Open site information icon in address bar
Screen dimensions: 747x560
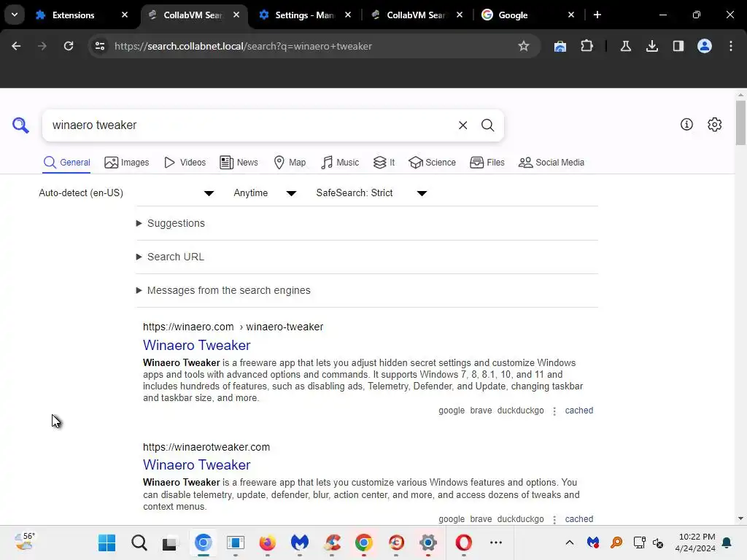pyautogui.click(x=100, y=46)
